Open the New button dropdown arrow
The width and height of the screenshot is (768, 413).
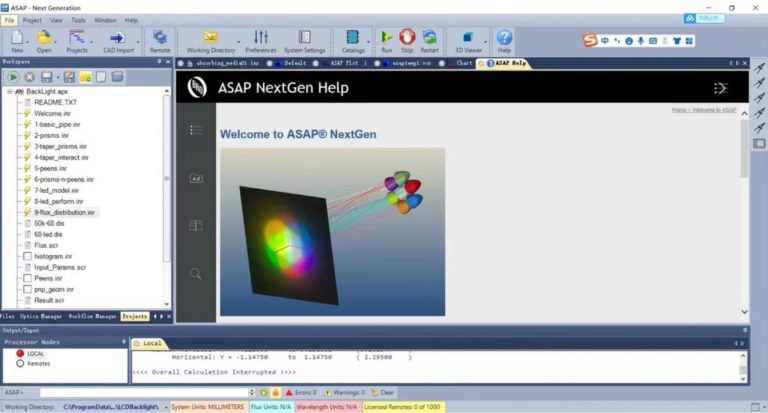coord(27,42)
